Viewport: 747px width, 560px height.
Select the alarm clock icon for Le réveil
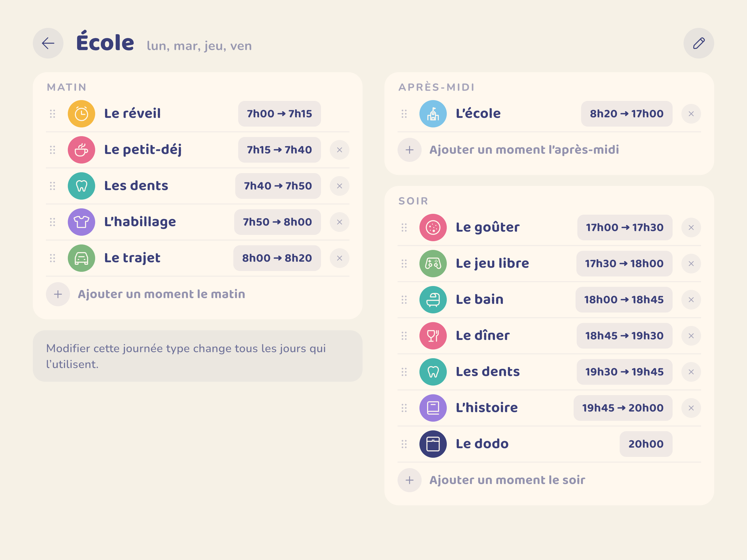pyautogui.click(x=81, y=114)
